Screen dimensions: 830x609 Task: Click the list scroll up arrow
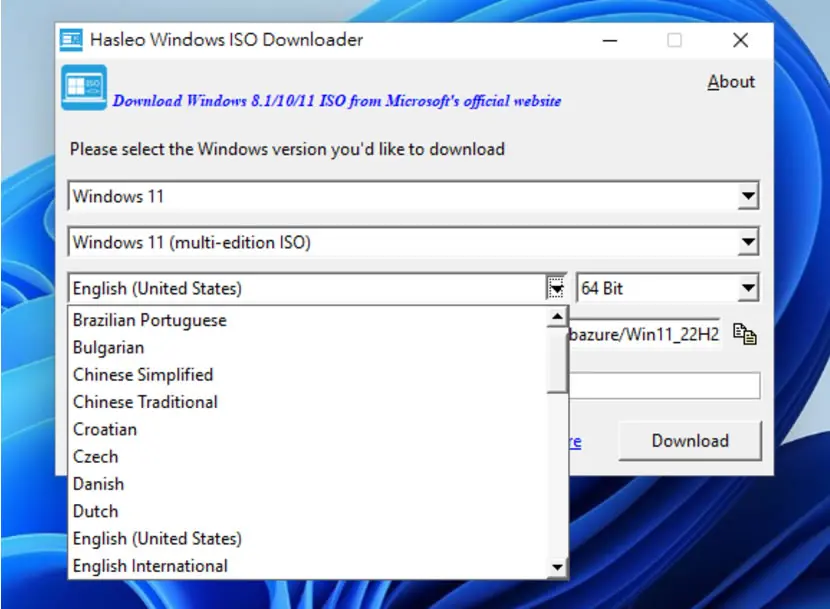[557, 317]
